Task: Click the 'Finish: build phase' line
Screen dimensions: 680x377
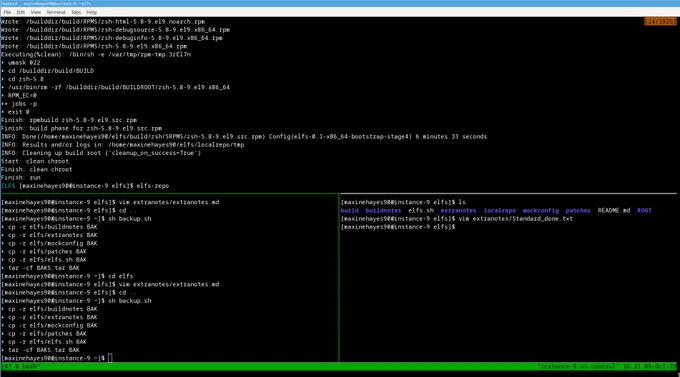Action: 82,128
